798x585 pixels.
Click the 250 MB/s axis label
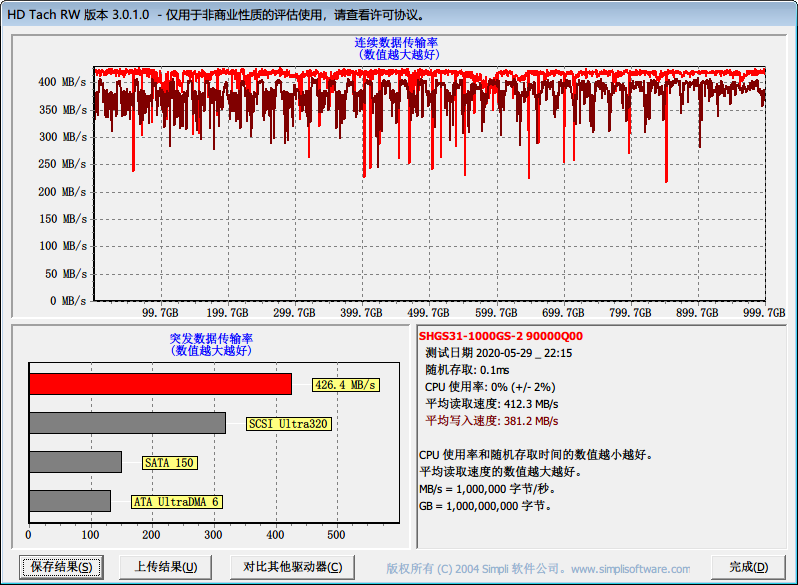coord(62,163)
